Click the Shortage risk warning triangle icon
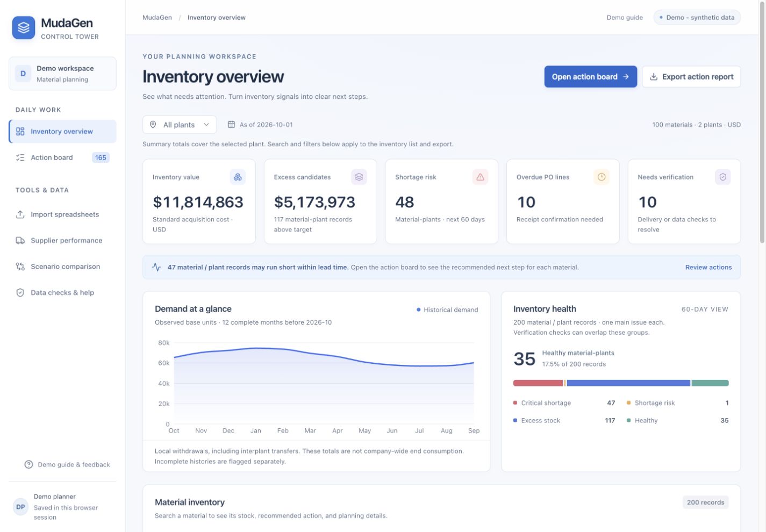Viewport: 766px width, 532px height. click(x=480, y=177)
